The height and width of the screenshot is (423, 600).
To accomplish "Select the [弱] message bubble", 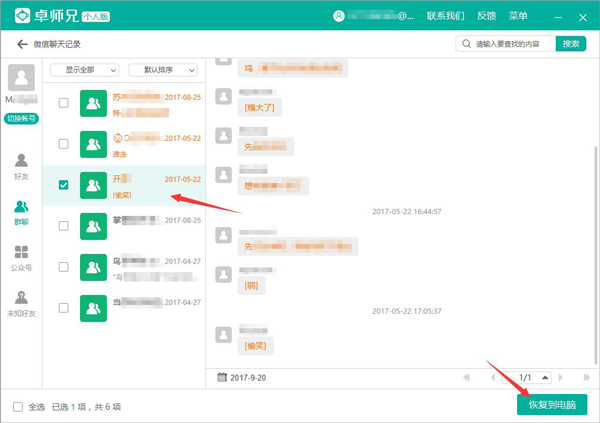I will 251,286.
